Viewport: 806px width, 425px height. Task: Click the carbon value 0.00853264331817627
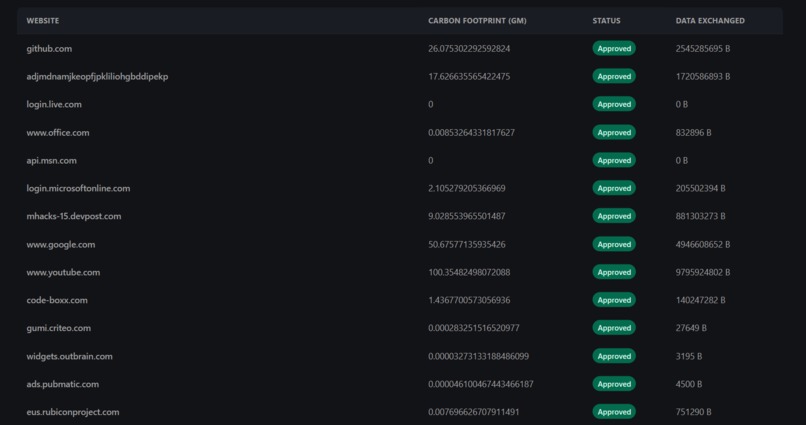point(471,133)
